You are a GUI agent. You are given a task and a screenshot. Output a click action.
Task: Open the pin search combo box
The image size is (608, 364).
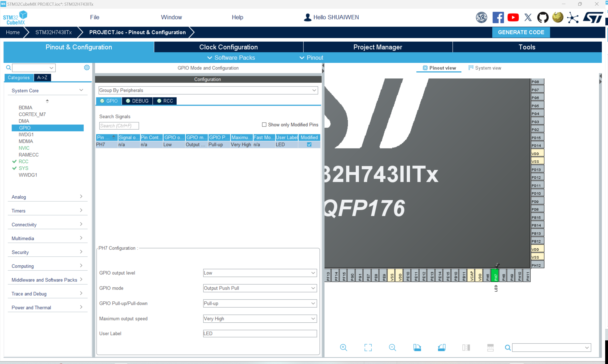point(551,347)
